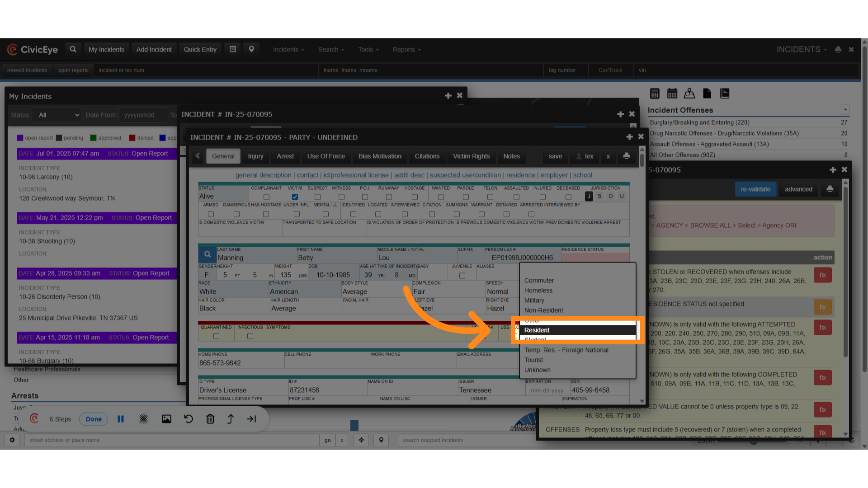Image resolution: width=868 pixels, height=488 pixels.
Task: Open the Tools menu dropdown
Action: click(368, 50)
